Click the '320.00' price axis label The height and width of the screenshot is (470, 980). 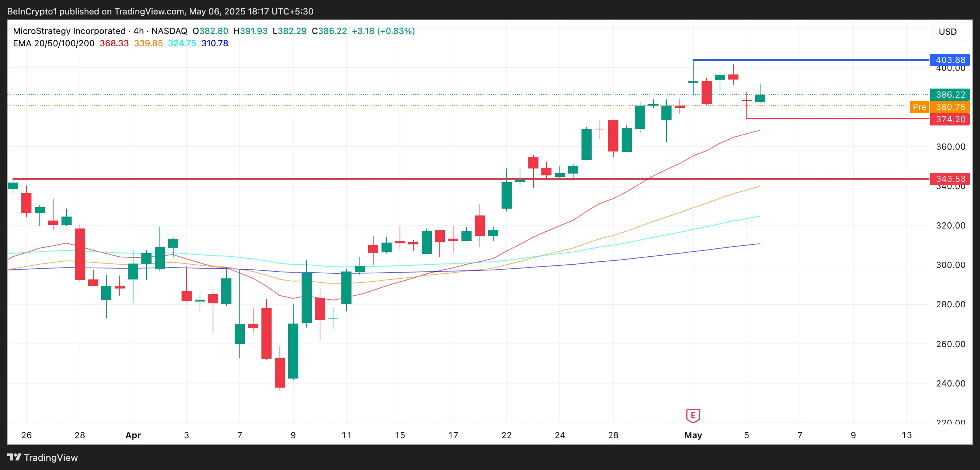(950, 226)
